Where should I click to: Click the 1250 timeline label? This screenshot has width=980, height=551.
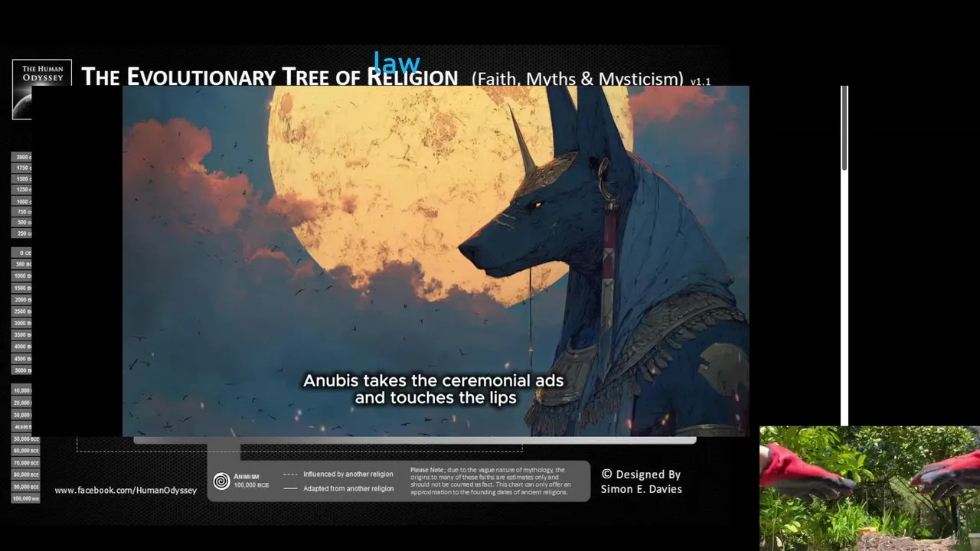22,189
